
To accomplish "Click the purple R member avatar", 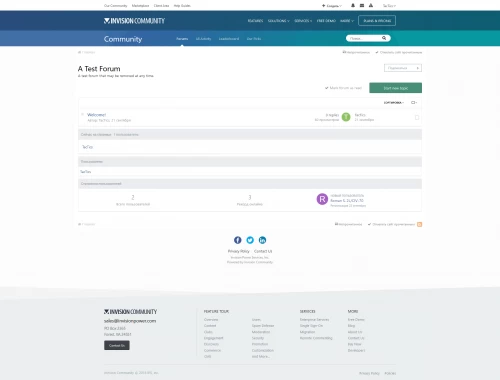I will (322, 199).
